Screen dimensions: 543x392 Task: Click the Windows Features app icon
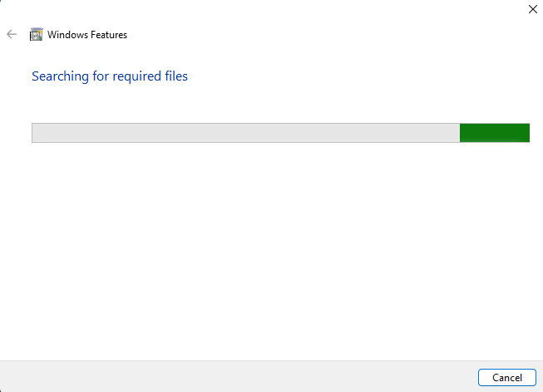[x=37, y=35]
